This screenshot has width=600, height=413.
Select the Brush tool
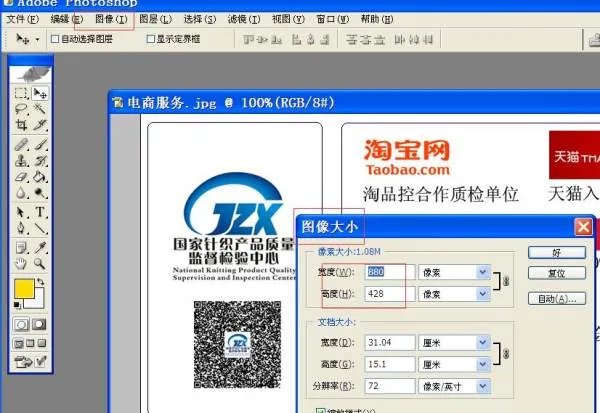point(40,145)
